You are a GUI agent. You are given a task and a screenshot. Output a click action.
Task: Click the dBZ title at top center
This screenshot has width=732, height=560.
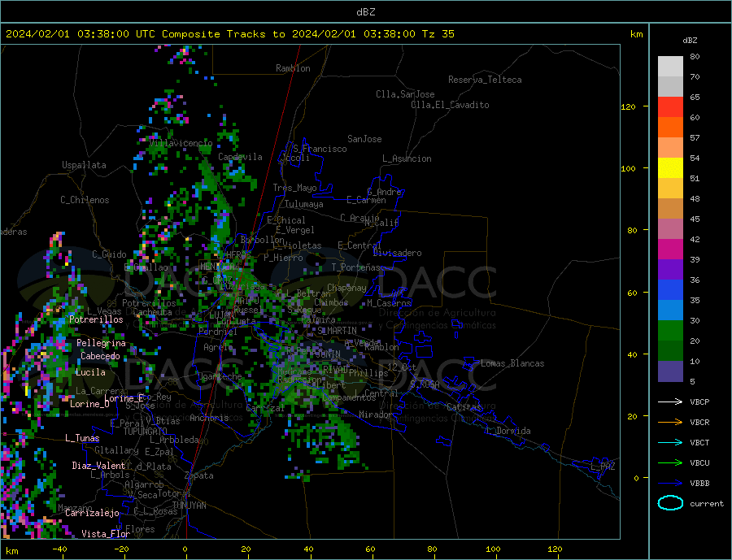(365, 12)
